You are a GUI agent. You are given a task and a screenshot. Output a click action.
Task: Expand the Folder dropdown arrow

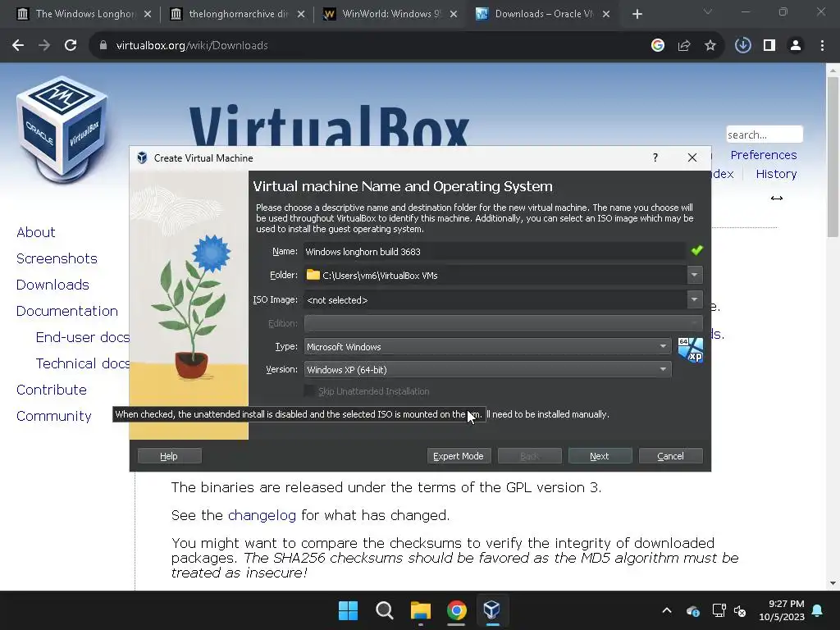click(694, 276)
